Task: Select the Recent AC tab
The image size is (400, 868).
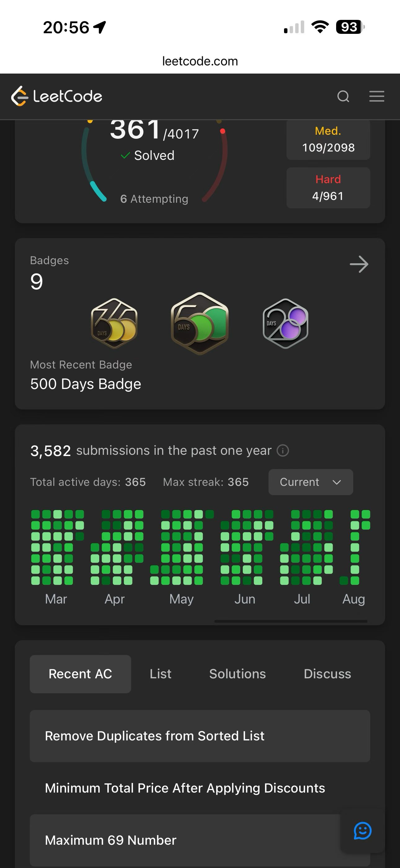Action: pyautogui.click(x=80, y=674)
